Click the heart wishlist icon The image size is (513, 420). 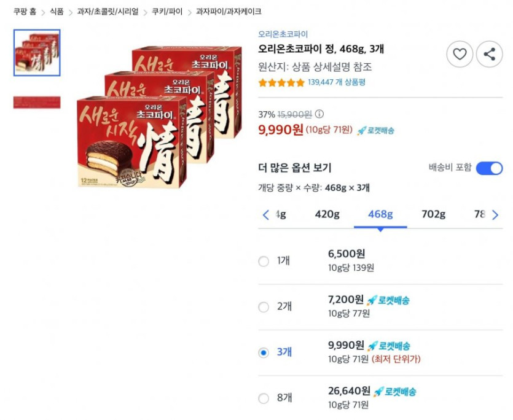(x=460, y=54)
